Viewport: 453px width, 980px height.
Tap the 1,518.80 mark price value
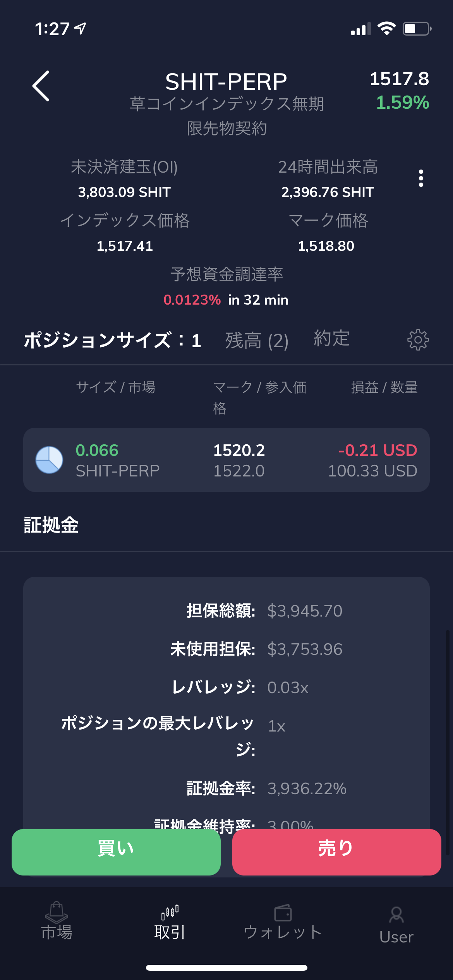click(326, 246)
